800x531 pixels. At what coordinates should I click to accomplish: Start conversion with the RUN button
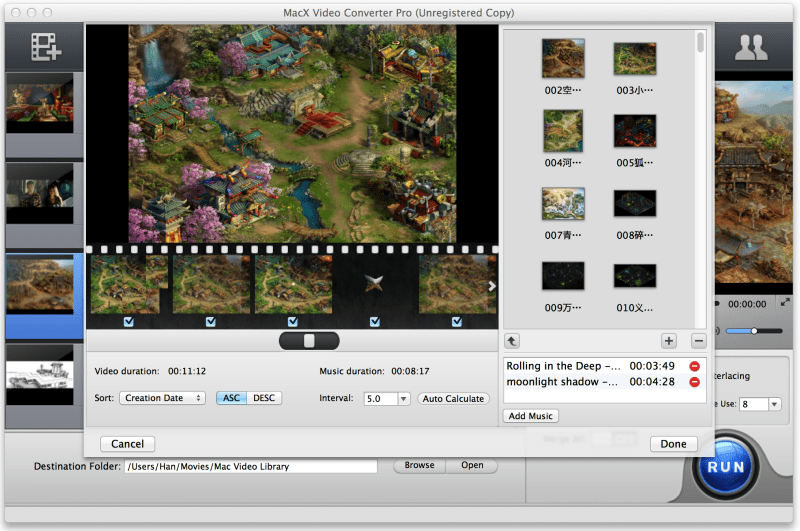[725, 466]
